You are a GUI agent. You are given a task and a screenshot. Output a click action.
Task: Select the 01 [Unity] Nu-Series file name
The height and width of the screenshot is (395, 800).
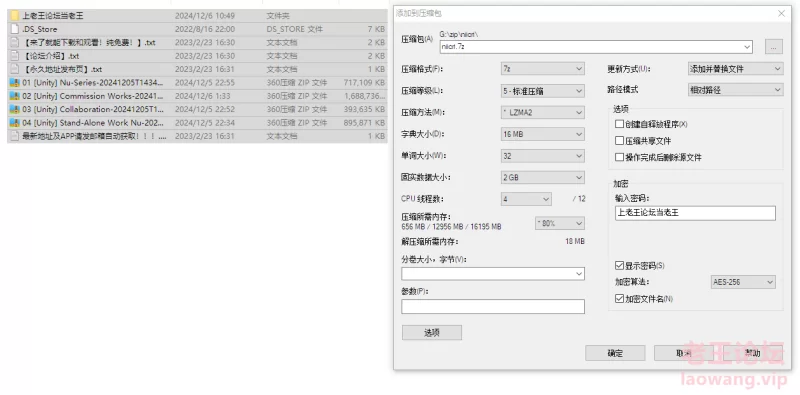pos(93,82)
